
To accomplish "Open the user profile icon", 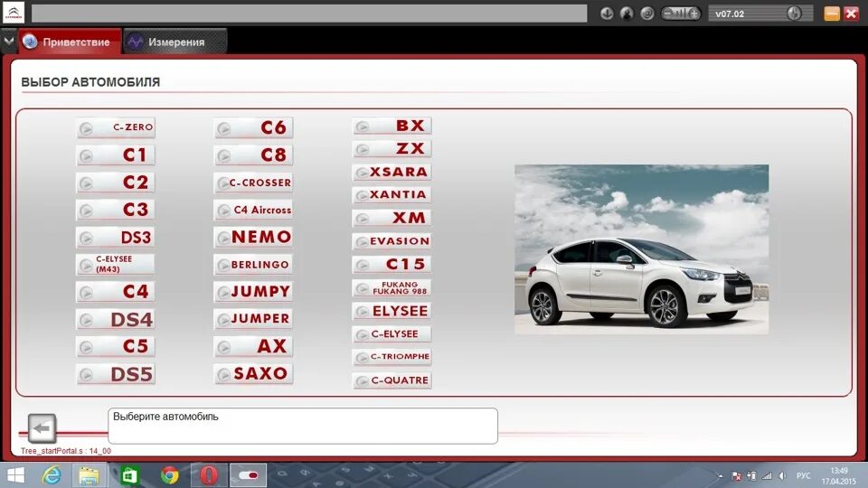I will tap(627, 14).
